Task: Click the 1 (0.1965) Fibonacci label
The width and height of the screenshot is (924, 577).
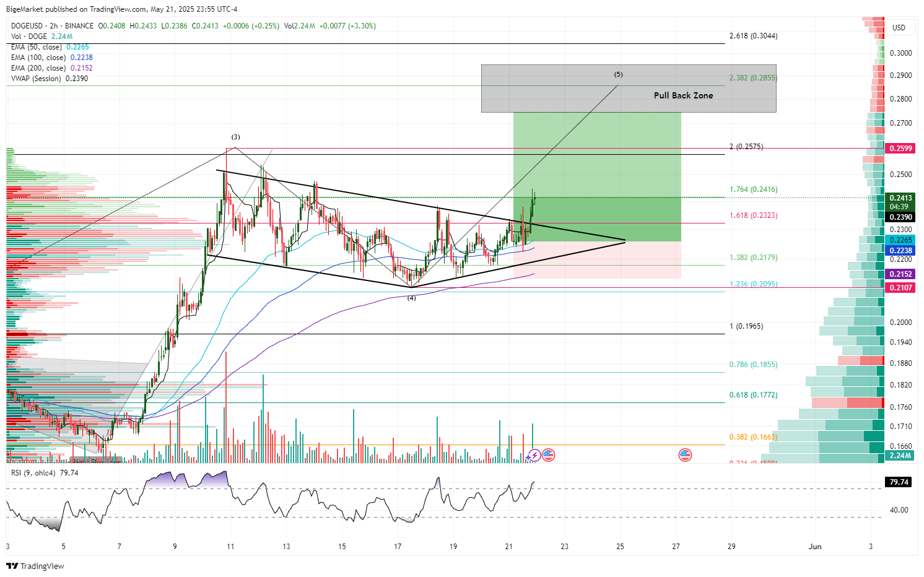Action: pyautogui.click(x=746, y=326)
